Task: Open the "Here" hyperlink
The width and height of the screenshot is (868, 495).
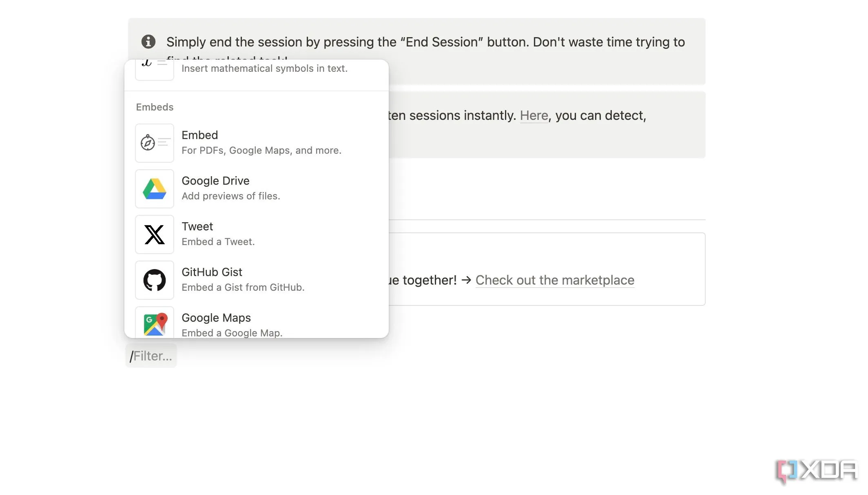Action: 534,115
